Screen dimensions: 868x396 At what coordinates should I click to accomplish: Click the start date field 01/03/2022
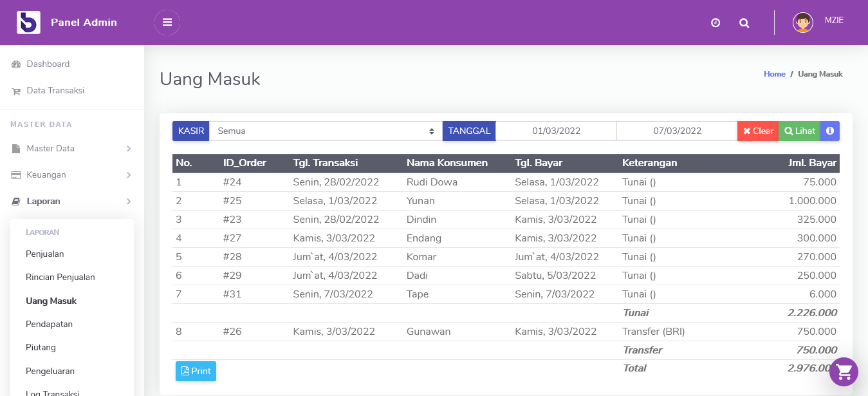556,131
